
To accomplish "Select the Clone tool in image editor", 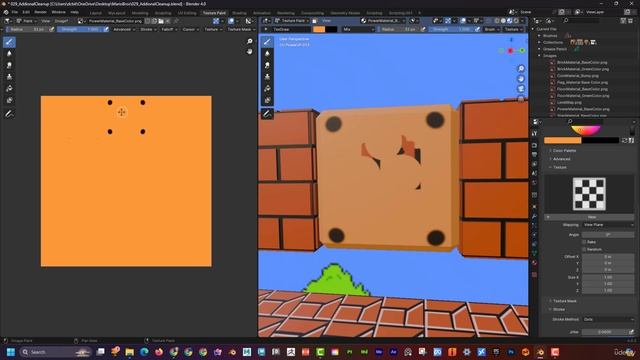I will [9, 77].
